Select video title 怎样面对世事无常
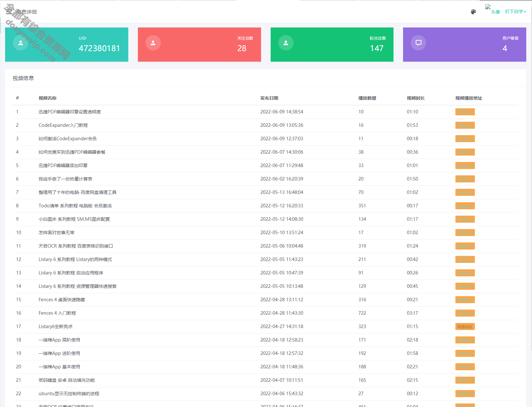Screen dimensions: 532x407 56,233
